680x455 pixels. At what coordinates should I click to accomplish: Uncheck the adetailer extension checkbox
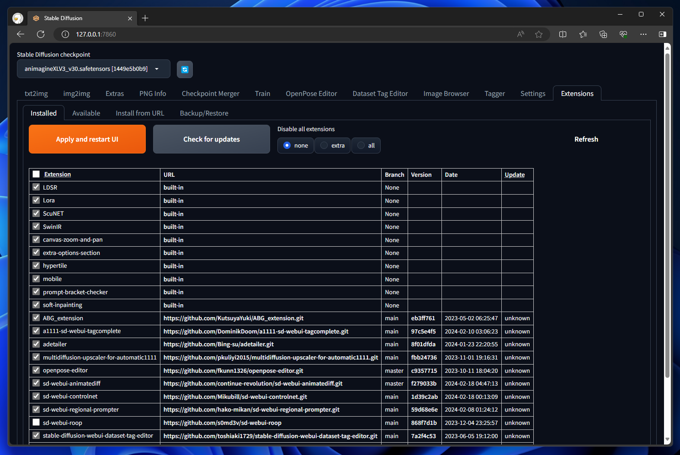point(36,344)
